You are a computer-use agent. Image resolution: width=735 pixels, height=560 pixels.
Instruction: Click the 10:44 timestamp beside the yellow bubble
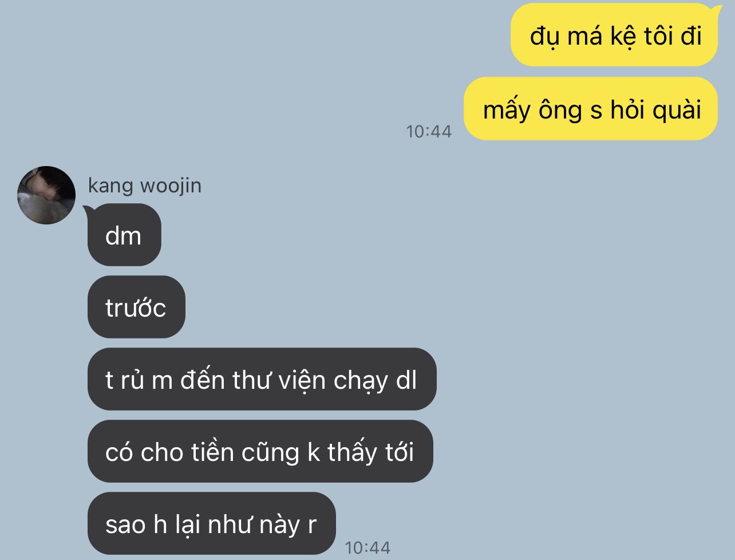point(429,132)
